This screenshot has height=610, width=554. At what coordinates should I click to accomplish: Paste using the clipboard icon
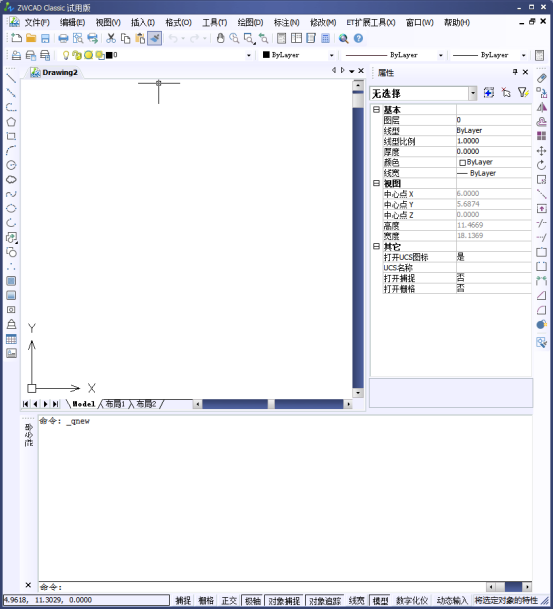coord(140,38)
